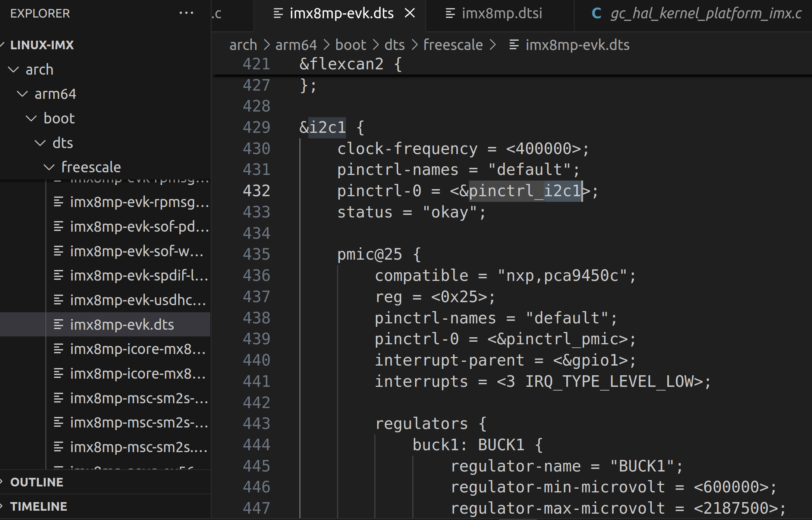Viewport: 812px width, 520px height.
Task: Click file icon on imx8mp.dtsi tab
Action: point(450,13)
